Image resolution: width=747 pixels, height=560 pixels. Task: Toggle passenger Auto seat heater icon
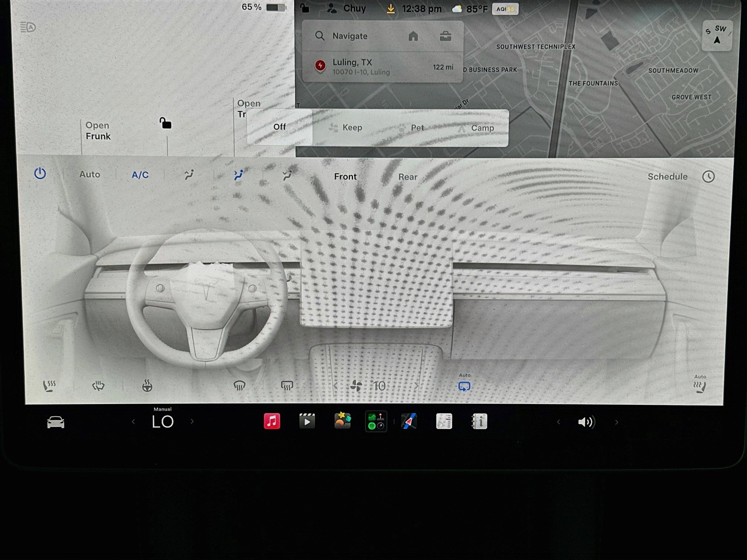[x=700, y=387]
